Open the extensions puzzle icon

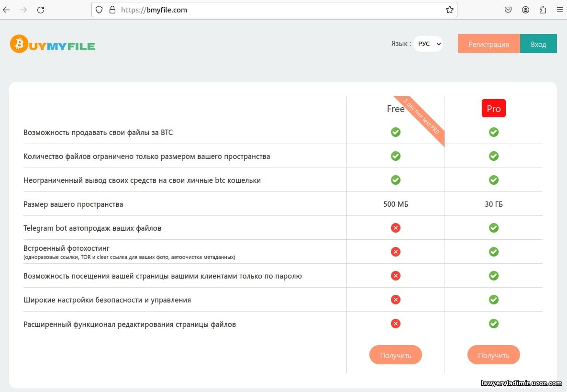pos(543,10)
